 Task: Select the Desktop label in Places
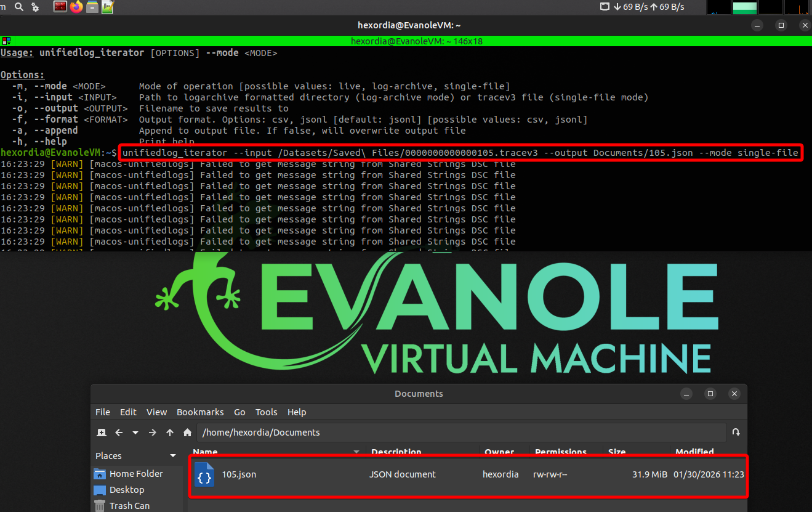pyautogui.click(x=127, y=490)
